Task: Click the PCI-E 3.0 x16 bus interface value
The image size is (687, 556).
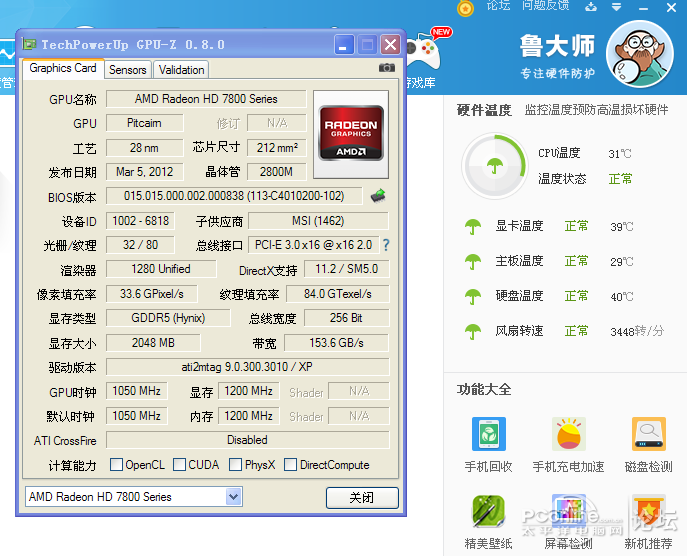Action: tap(313, 245)
